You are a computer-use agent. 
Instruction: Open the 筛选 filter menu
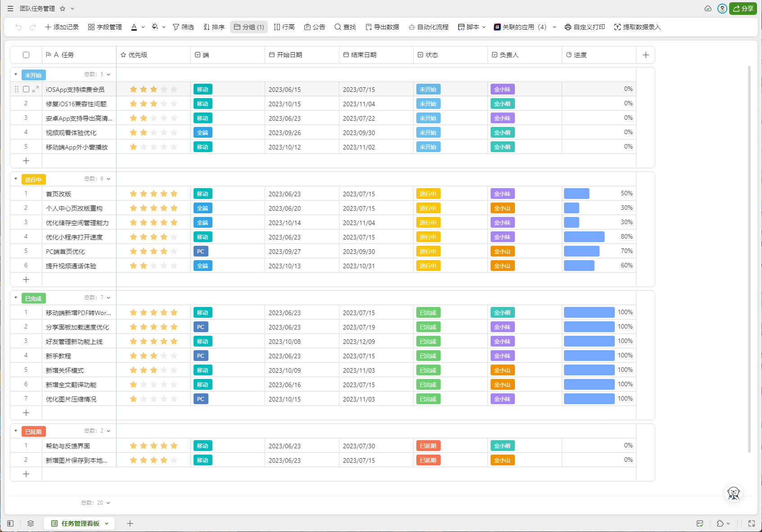[x=183, y=27]
